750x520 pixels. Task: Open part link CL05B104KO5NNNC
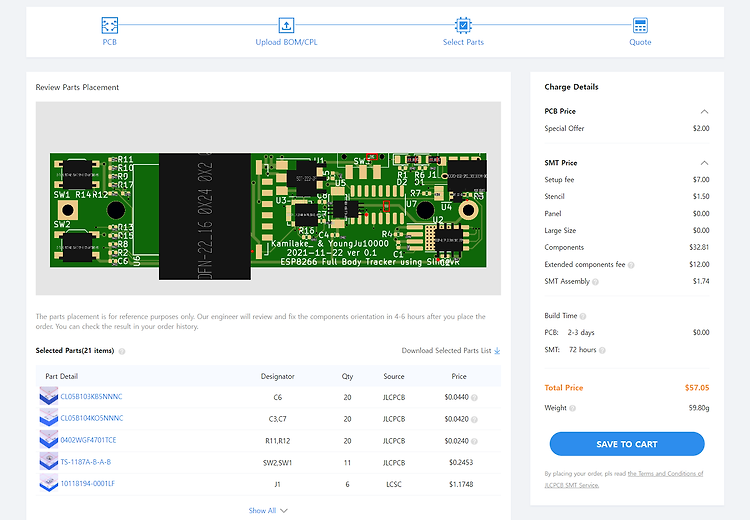pos(92,418)
